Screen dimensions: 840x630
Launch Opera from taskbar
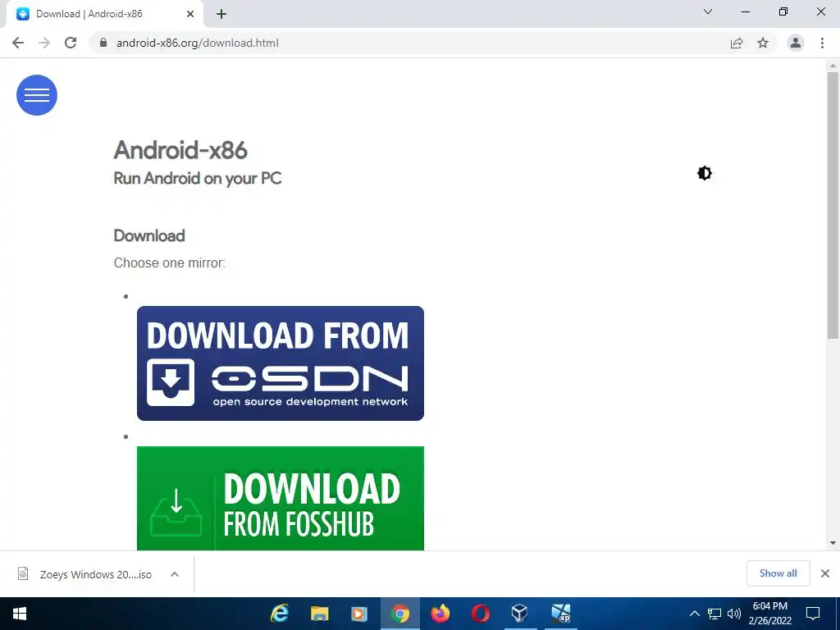pyautogui.click(x=480, y=614)
